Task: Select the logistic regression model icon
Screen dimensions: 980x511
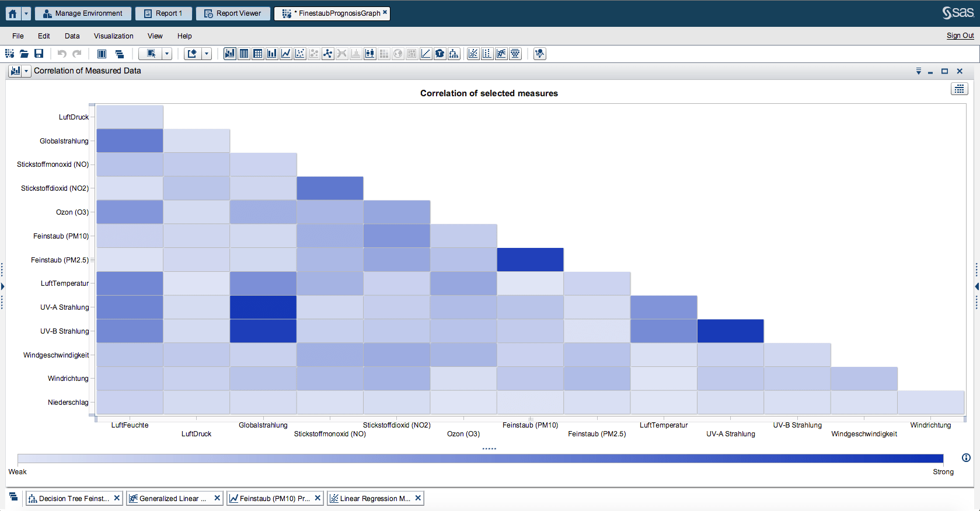Action: click(487, 54)
